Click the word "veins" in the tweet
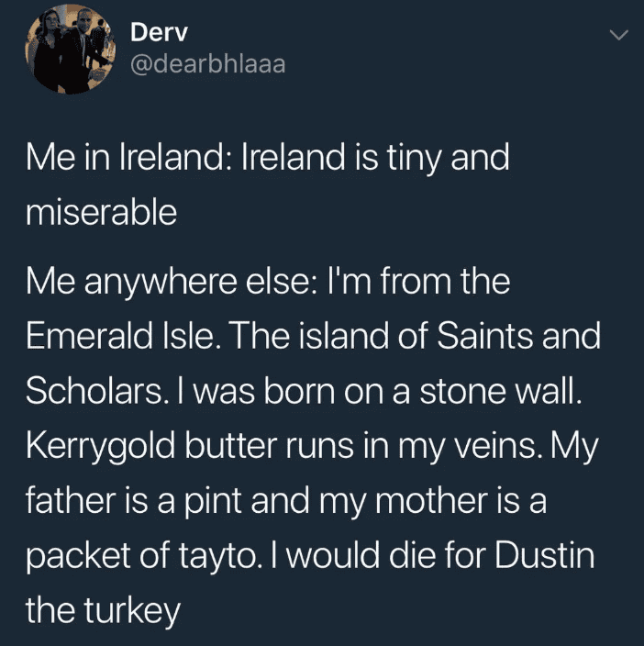The height and width of the screenshot is (646, 644). tap(491, 447)
